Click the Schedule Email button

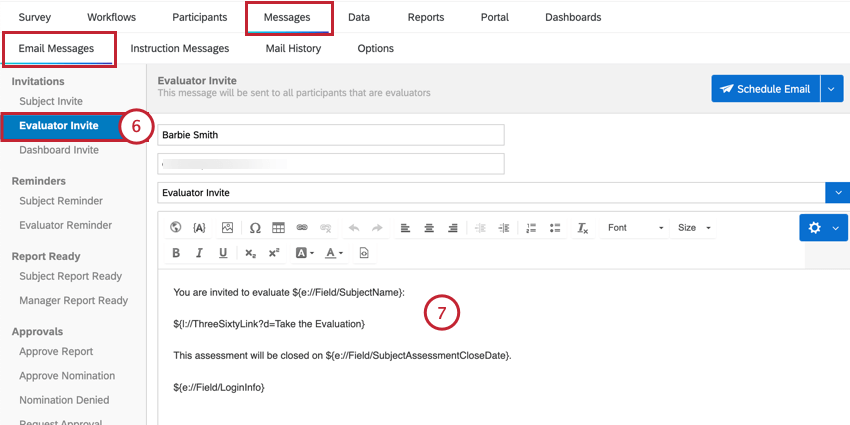point(766,88)
